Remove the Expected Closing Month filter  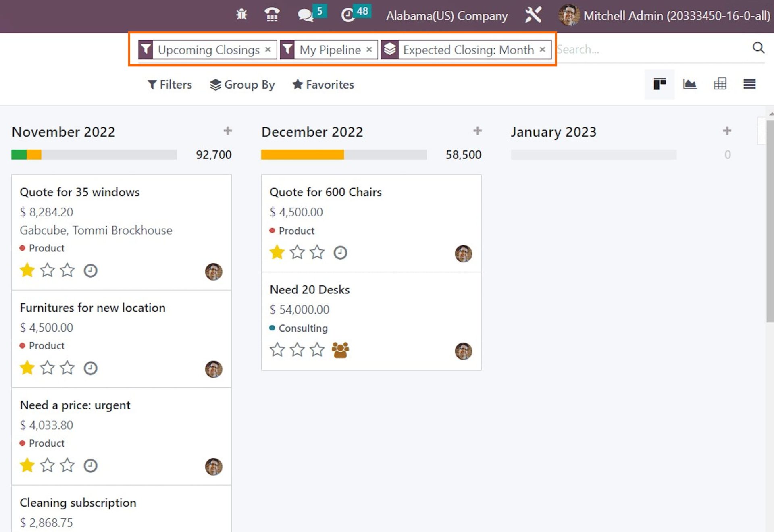[x=542, y=50]
